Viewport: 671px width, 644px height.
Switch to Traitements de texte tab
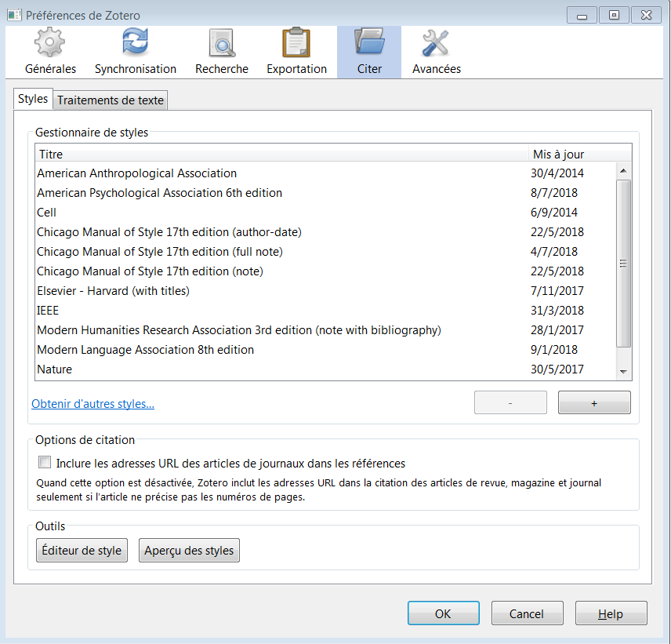111,100
